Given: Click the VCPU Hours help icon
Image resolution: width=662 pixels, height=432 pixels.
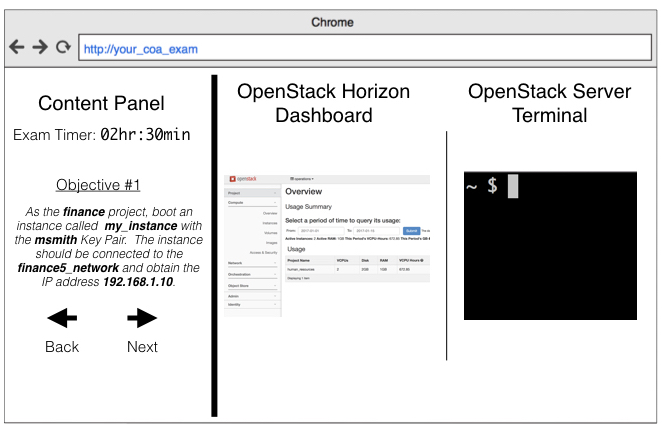Looking at the screenshot, I should 422,260.
